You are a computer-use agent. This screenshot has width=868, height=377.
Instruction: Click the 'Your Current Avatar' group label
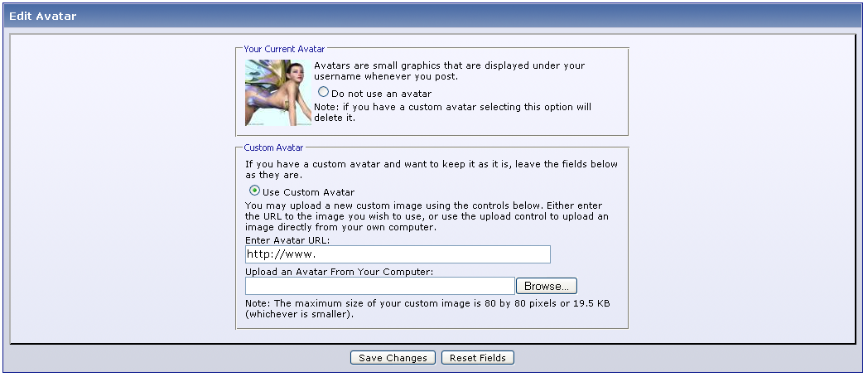pyautogui.click(x=285, y=49)
